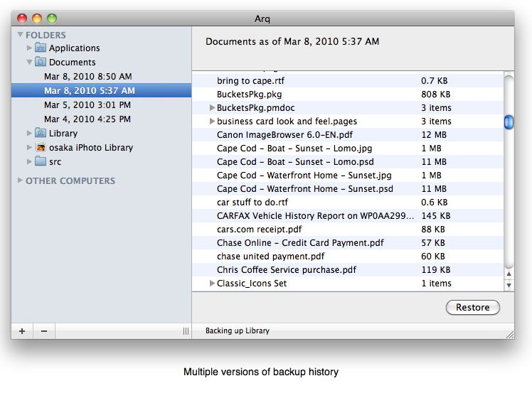Expand the Library folder
532x393 pixels.
(30, 134)
